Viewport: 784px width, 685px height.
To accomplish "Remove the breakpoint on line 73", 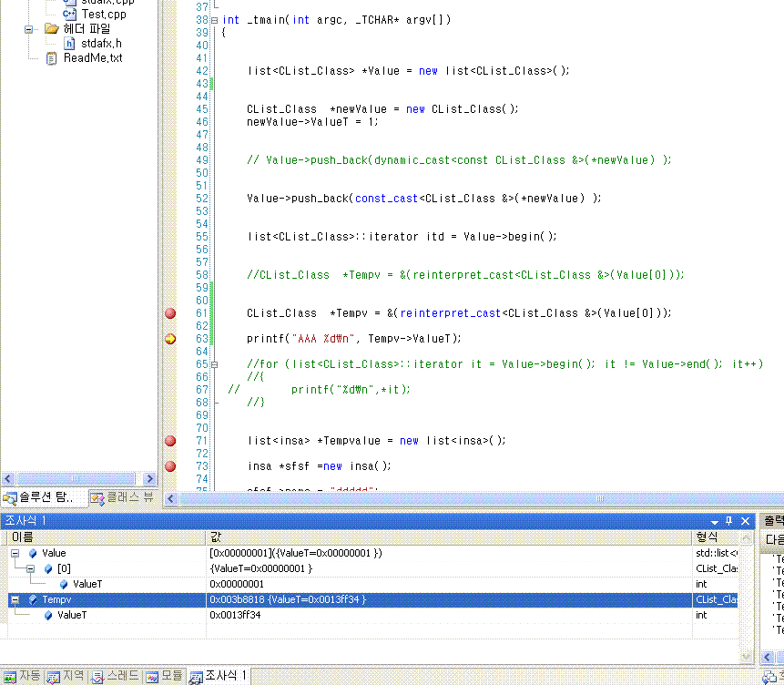I will coord(169,466).
